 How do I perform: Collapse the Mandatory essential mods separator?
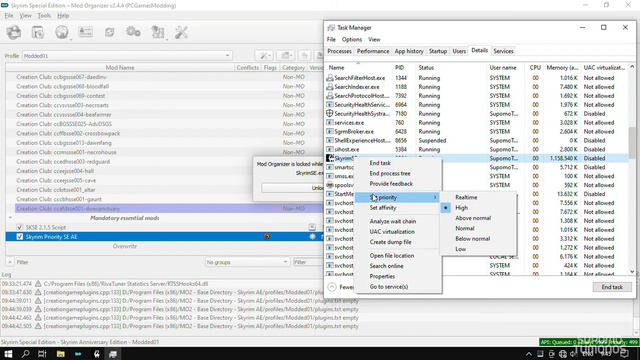tap(10, 218)
